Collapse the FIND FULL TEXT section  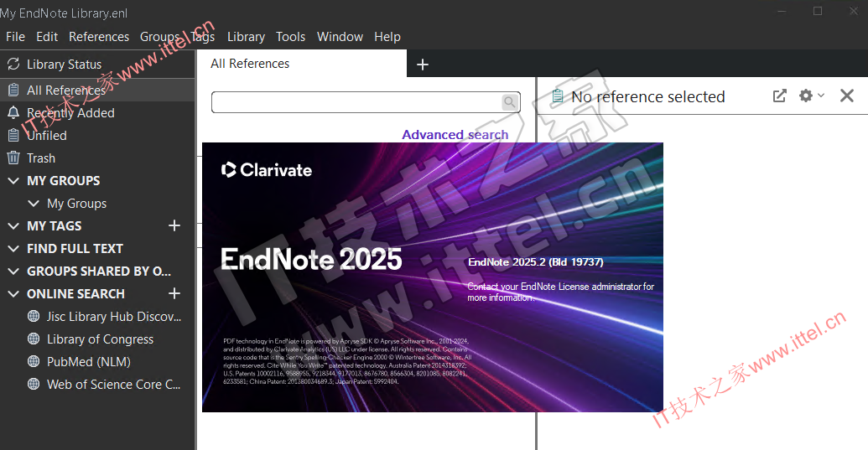tap(13, 248)
